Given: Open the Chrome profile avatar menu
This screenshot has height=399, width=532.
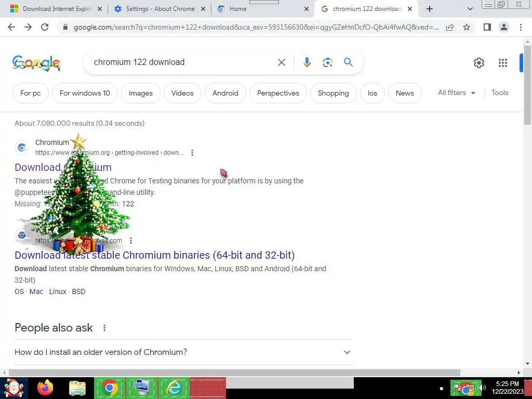Looking at the screenshot, I should click(x=504, y=27).
